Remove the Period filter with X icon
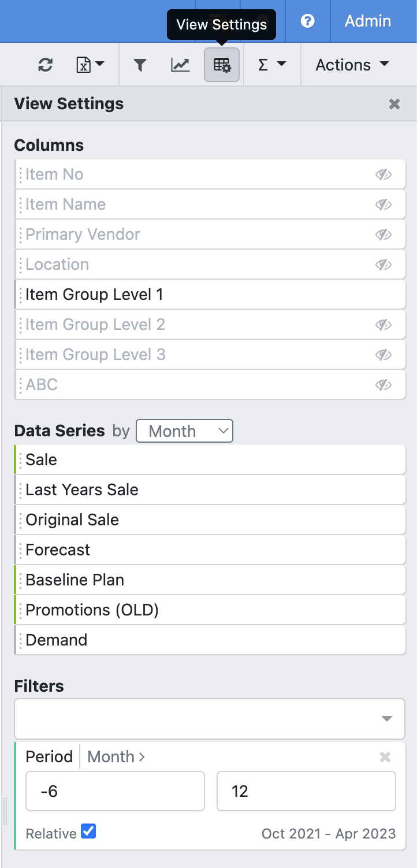 (x=385, y=757)
